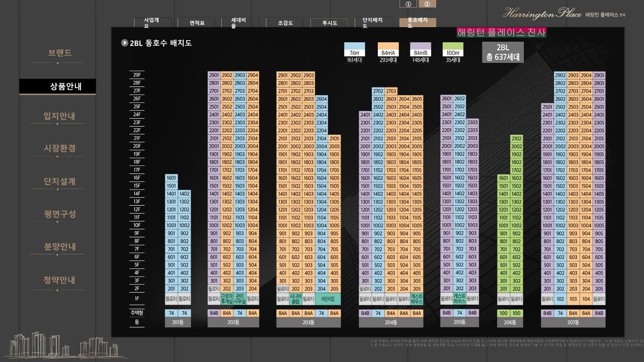
Task: Click the 게스트하우스 cell in 205동
Action: pyautogui.click(x=459, y=299)
